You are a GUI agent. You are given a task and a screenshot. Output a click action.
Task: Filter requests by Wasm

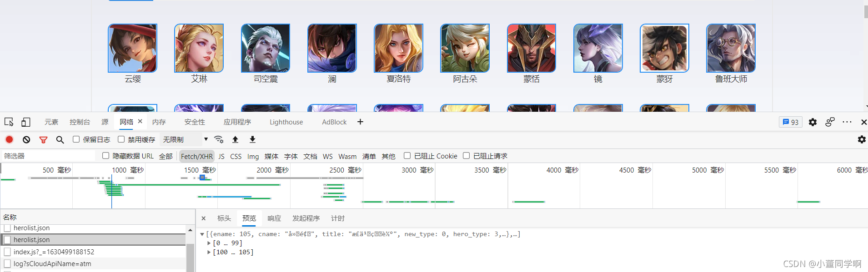347,156
